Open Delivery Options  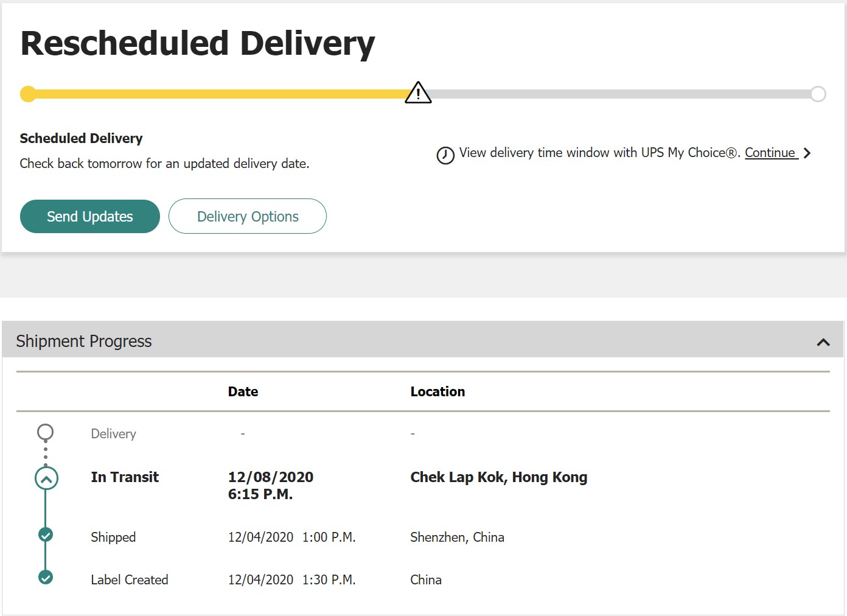[248, 216]
